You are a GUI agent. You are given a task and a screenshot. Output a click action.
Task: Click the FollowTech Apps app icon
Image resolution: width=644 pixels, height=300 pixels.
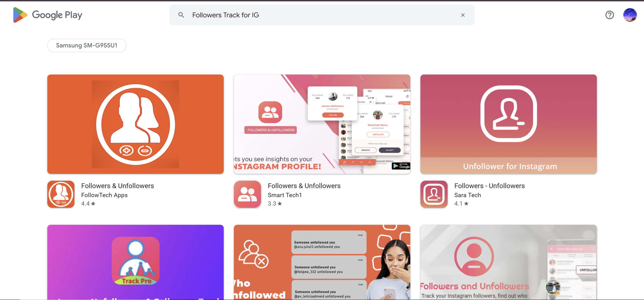pyautogui.click(x=61, y=194)
